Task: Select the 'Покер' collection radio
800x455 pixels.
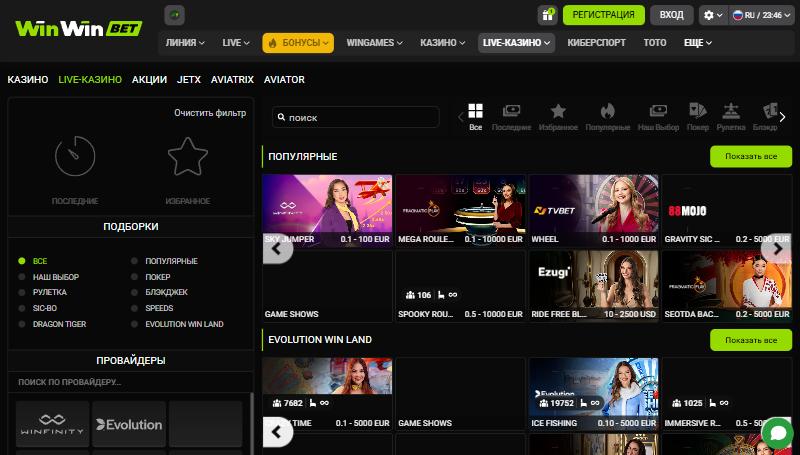Action: click(x=134, y=276)
